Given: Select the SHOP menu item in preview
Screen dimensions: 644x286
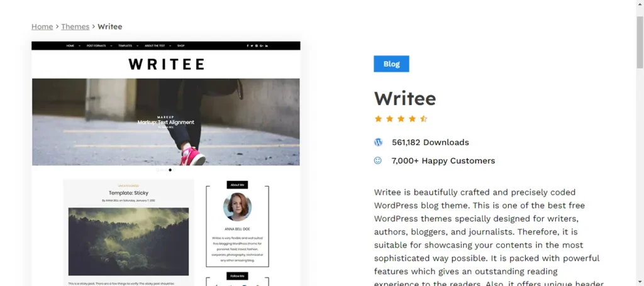Looking at the screenshot, I should [x=180, y=46].
